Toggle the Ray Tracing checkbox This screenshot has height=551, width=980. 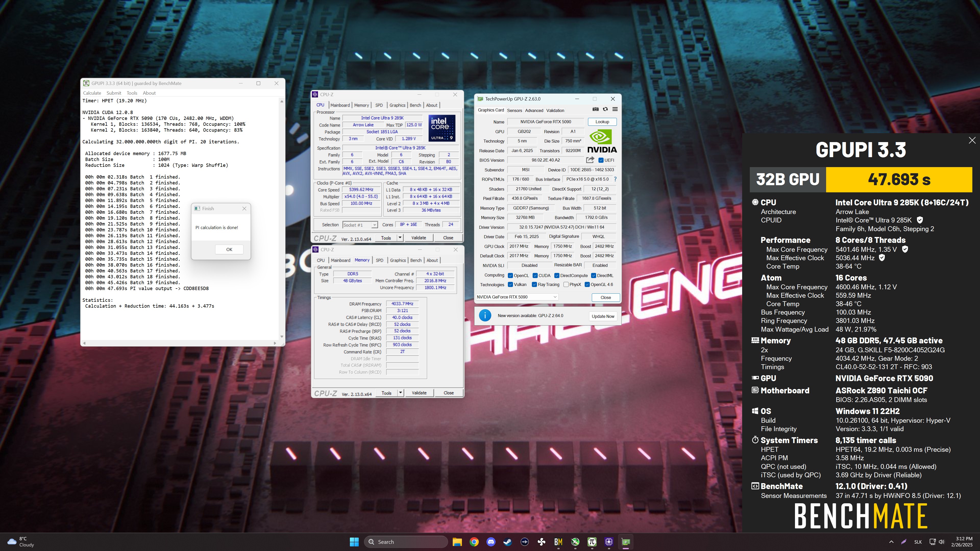[x=534, y=284]
